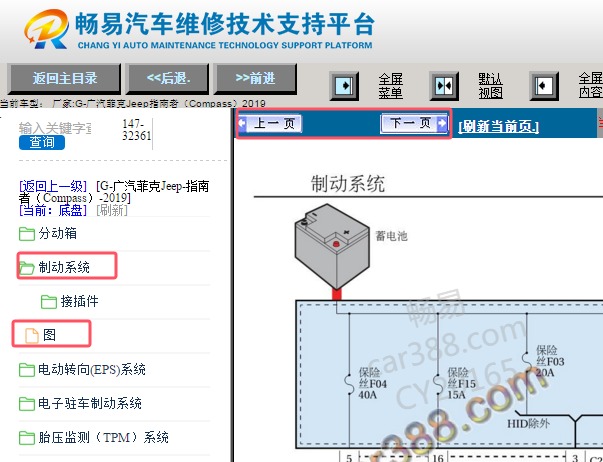The width and height of the screenshot is (603, 462).
Task: Go back with the <<后退 button
Action: pyautogui.click(x=167, y=78)
